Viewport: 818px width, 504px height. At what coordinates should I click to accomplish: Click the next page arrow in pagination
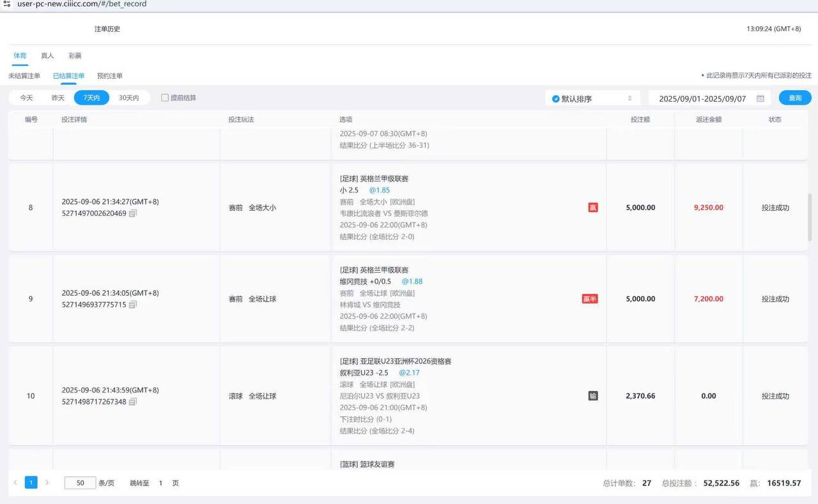[x=47, y=482]
